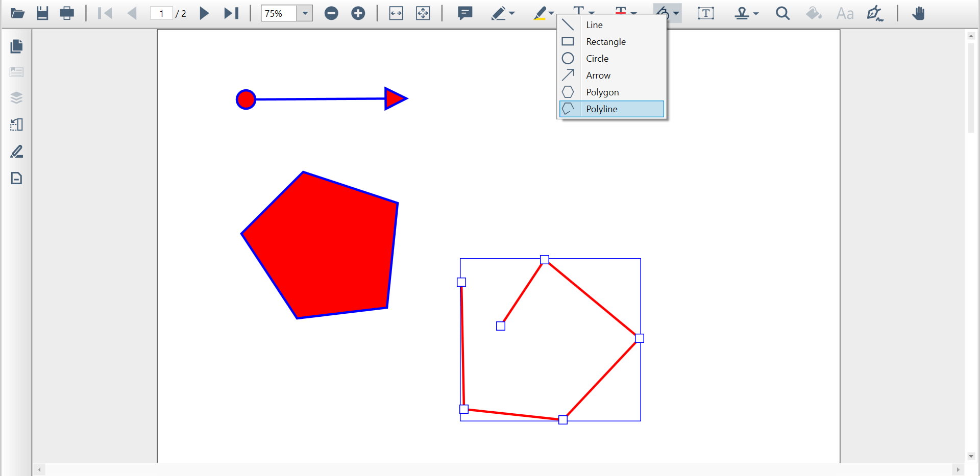Viewport: 980px width, 476px height.
Task: Go to the next page
Action: pos(204,13)
